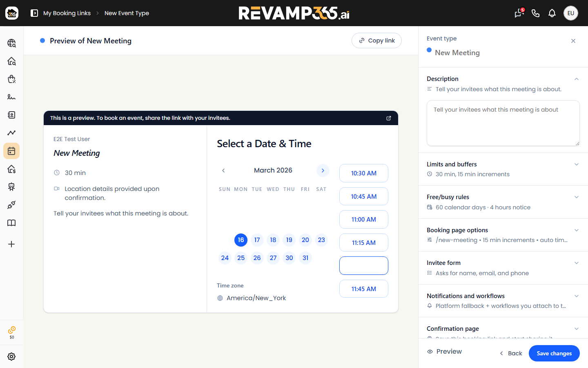Go to the next month after March 2026
Image resolution: width=588 pixels, height=368 pixels.
tap(323, 171)
